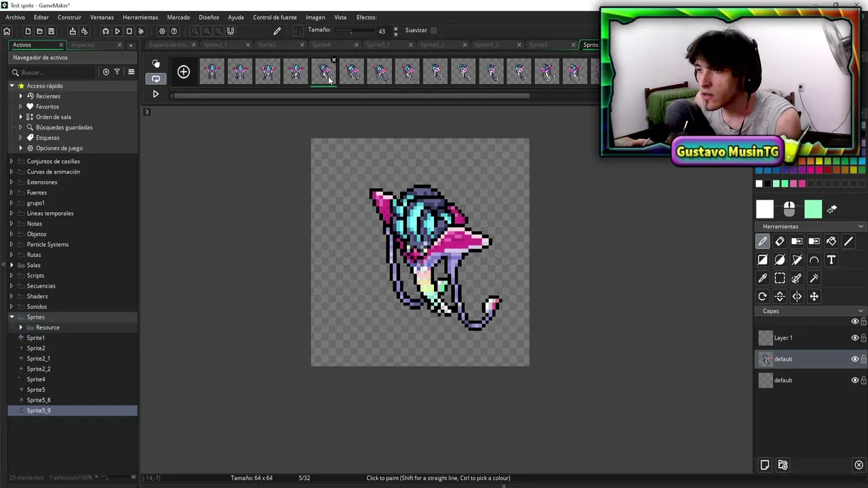
Task: Pick the Rectangle shape tool
Action: [762, 260]
